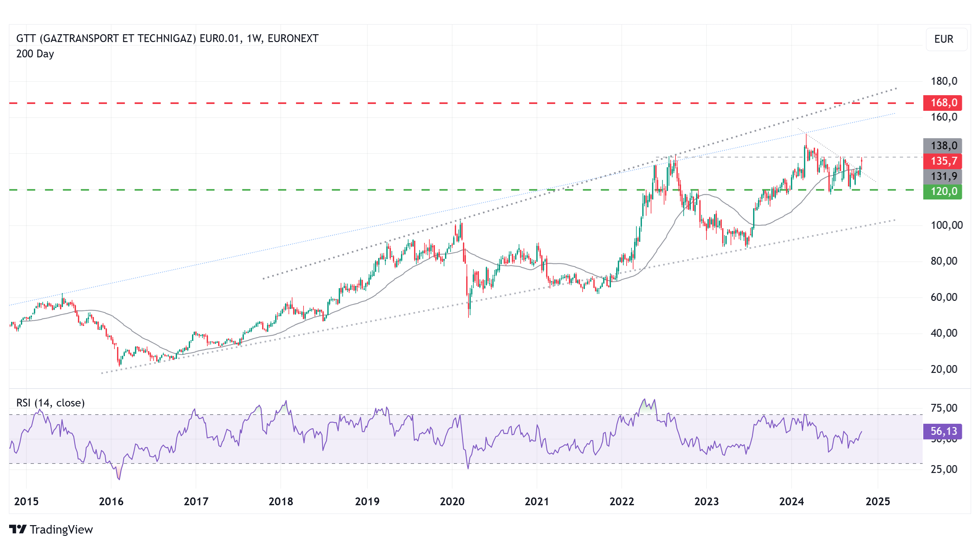Viewport: 980px width, 545px height.
Task: Click the EUR currency button
Action: pos(946,39)
